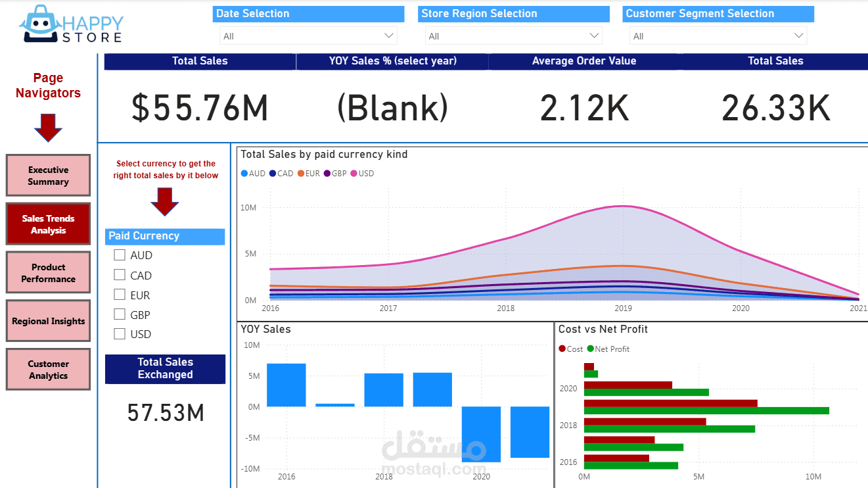This screenshot has width=868, height=488.
Task: Click the GBP legend dot above the area chart
Action: coord(329,173)
